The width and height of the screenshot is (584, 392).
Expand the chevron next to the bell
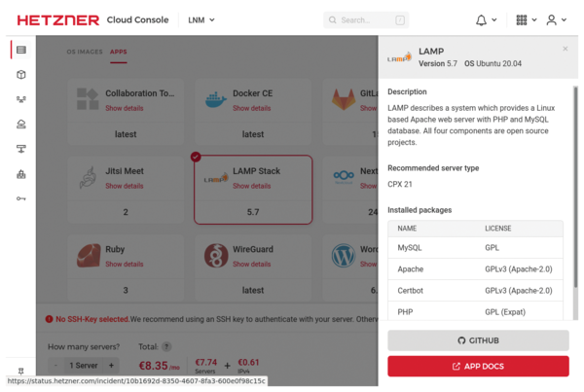[x=494, y=20]
